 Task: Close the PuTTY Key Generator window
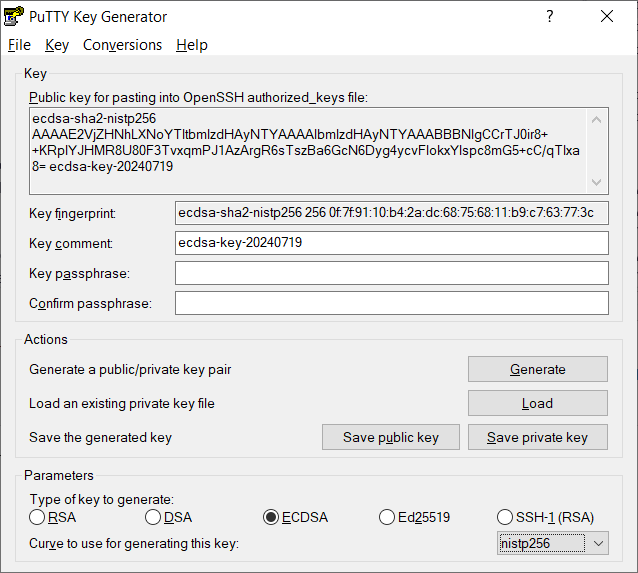pos(606,16)
